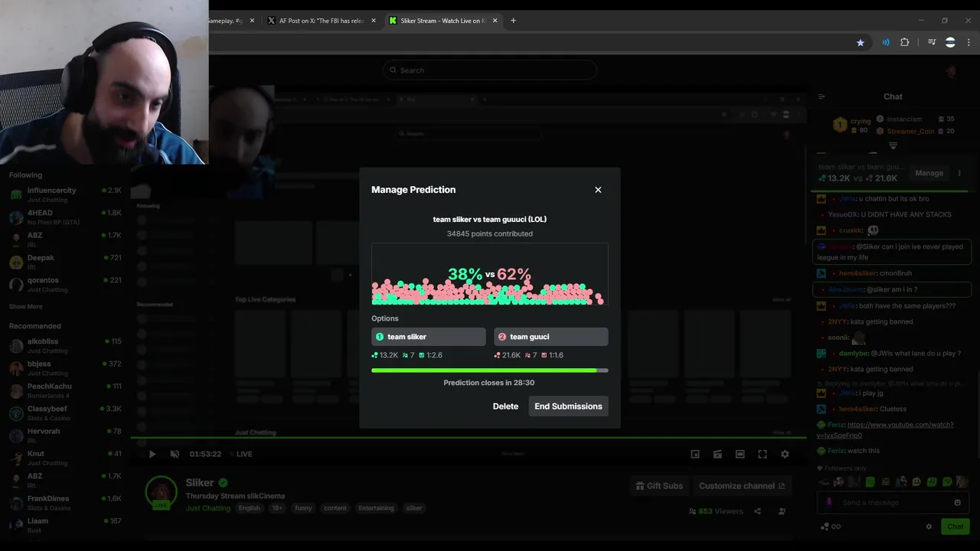Insert the green square-face emote
Image resolution: width=980 pixels, height=551 pixels.
[870, 482]
